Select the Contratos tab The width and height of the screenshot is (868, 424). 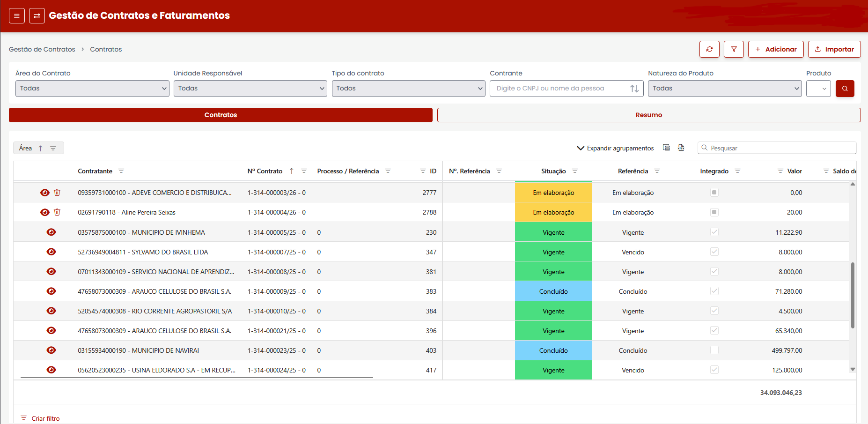coord(221,115)
